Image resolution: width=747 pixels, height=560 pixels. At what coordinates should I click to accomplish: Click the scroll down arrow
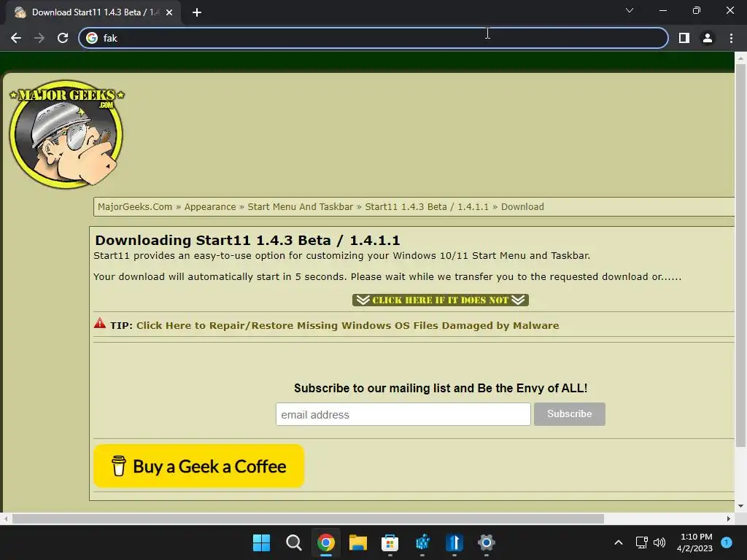click(740, 506)
